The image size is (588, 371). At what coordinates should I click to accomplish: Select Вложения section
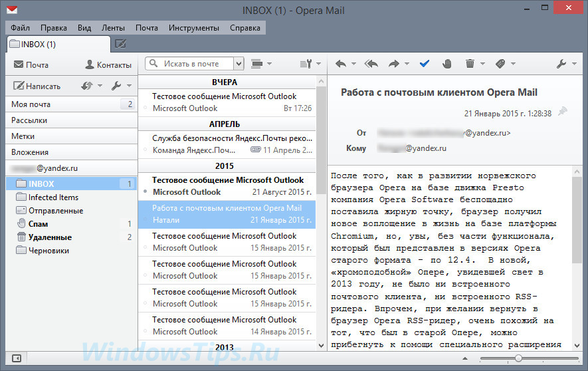(x=72, y=152)
